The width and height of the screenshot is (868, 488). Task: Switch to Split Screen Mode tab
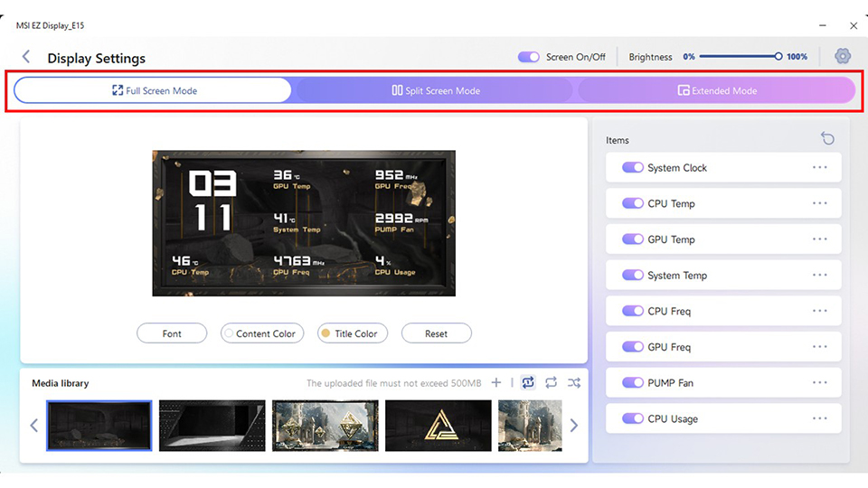point(436,90)
